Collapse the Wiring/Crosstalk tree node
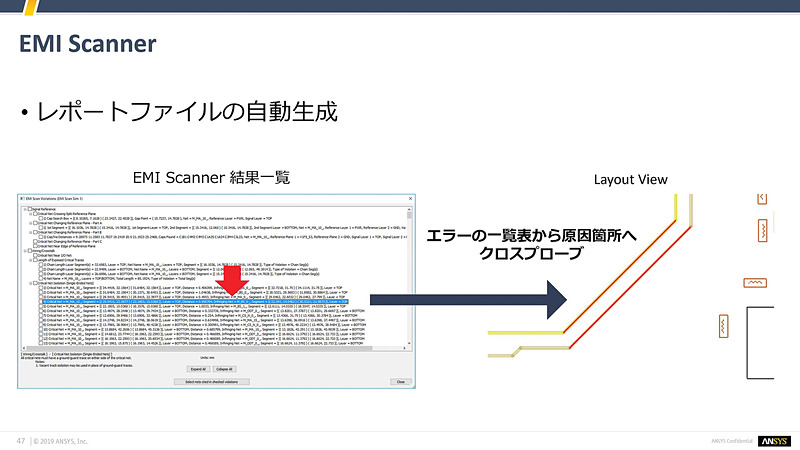 (x=25, y=251)
